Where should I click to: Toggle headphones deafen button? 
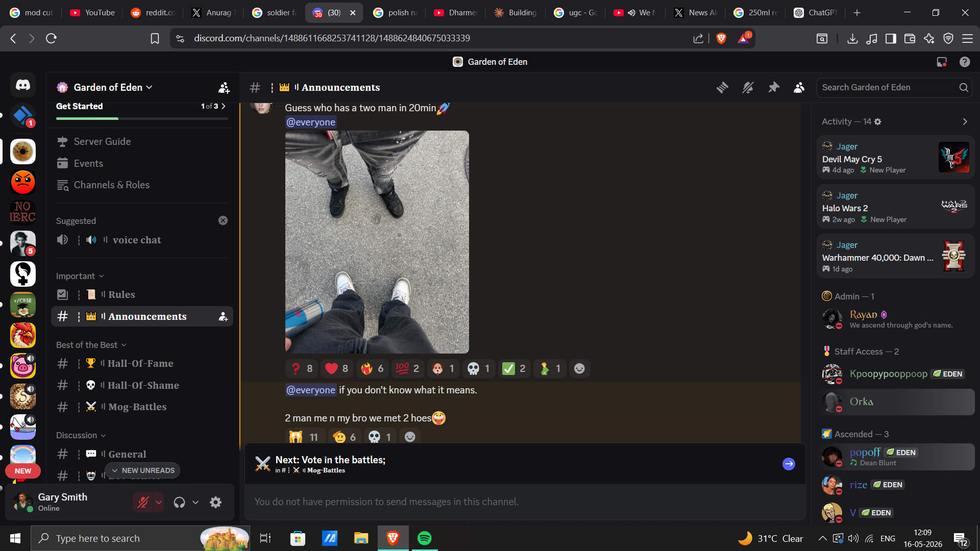point(179,503)
